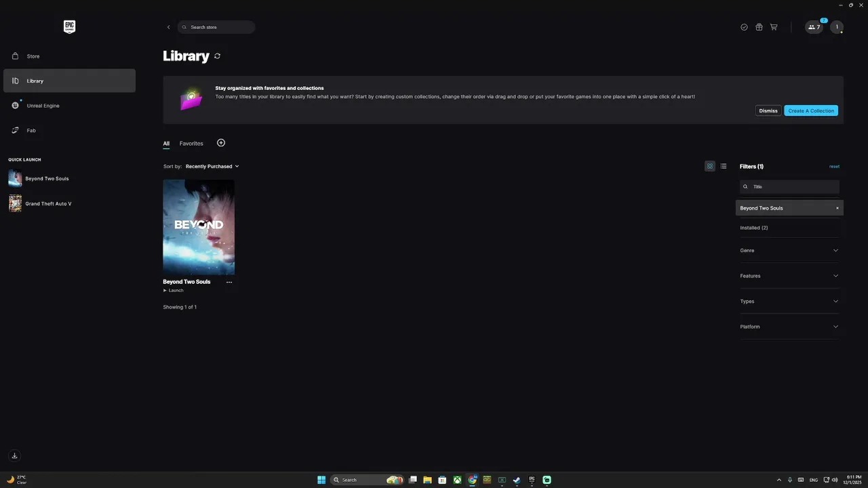
Task: Switch to list view
Action: coord(724,166)
